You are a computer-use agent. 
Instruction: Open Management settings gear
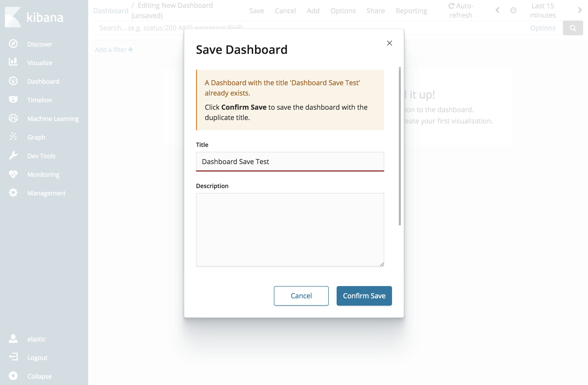pyautogui.click(x=13, y=193)
